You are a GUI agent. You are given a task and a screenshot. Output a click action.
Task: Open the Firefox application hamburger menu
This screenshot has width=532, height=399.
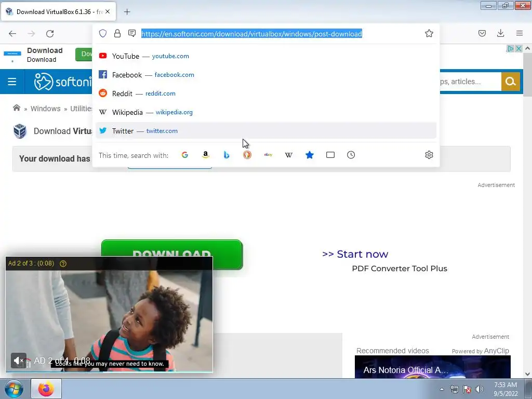pyautogui.click(x=520, y=33)
